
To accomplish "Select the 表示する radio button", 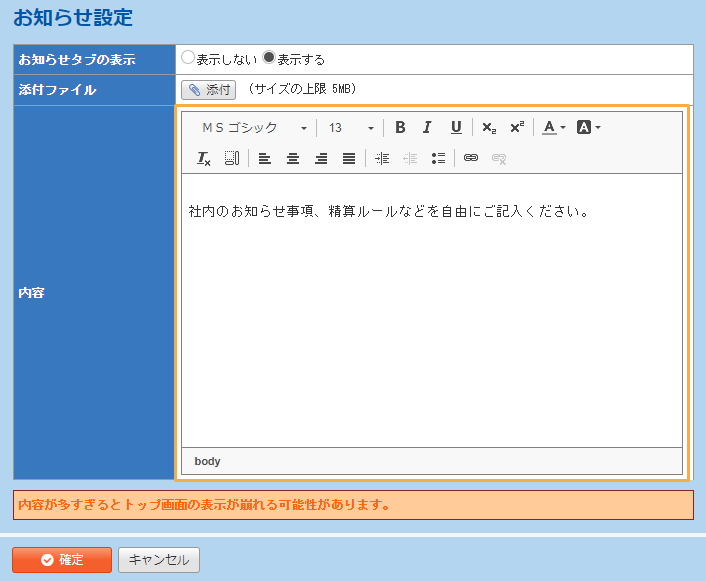I will pyautogui.click(x=268, y=59).
